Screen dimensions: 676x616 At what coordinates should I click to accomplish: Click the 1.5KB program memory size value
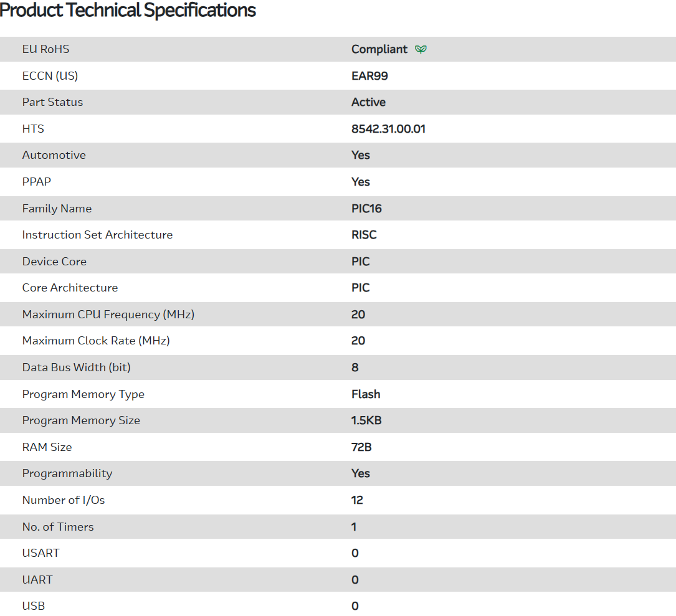pos(366,420)
